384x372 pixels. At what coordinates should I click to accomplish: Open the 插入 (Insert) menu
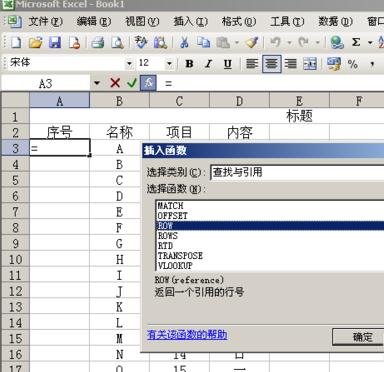click(191, 22)
